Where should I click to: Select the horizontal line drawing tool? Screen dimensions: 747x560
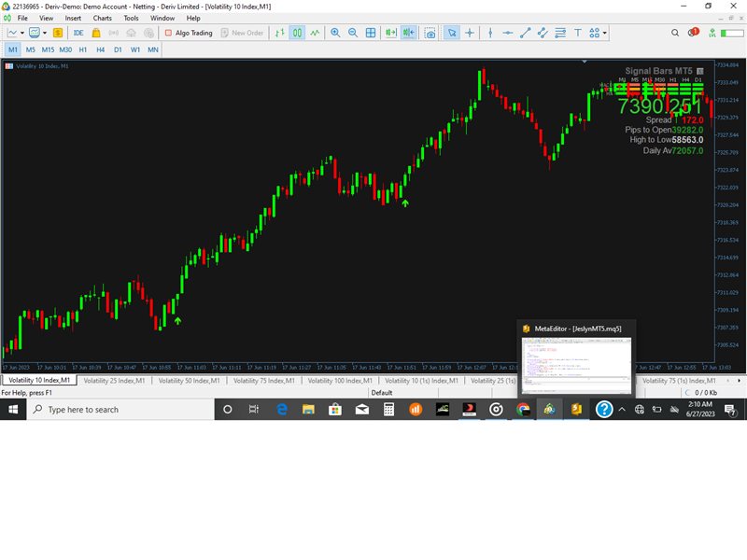(508, 33)
